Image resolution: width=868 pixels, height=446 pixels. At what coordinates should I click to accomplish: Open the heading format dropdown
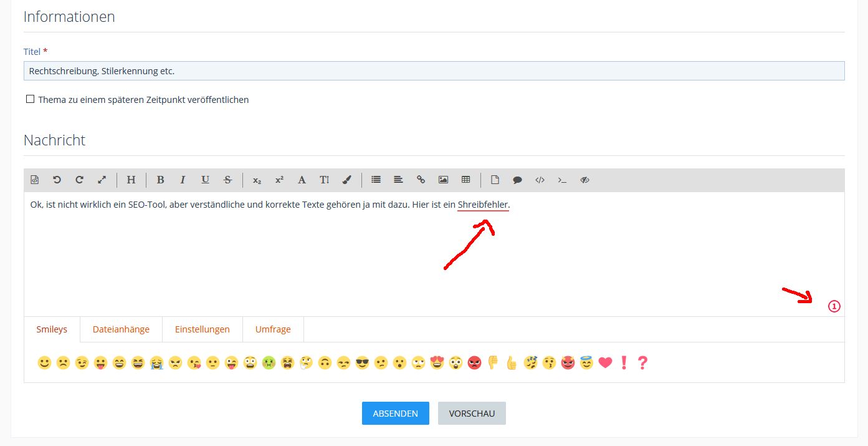click(131, 180)
